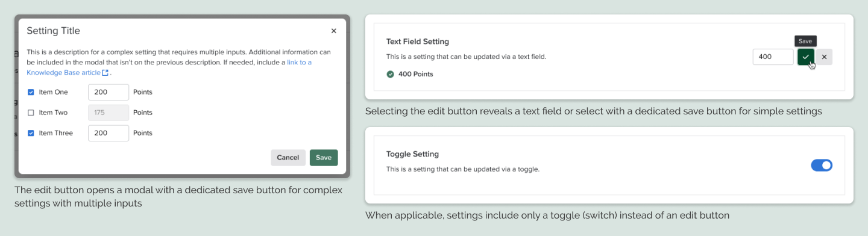Save the modal settings
868x236 pixels.
point(324,158)
